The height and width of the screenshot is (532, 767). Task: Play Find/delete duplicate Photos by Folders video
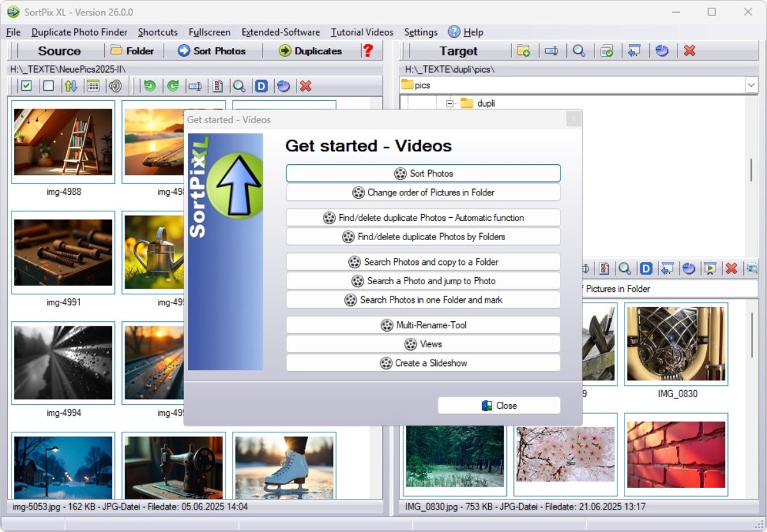pyautogui.click(x=423, y=237)
